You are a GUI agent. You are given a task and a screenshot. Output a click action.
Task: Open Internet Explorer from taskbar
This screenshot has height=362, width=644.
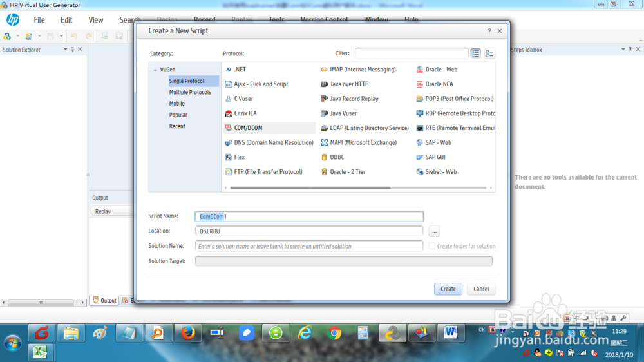(x=305, y=333)
